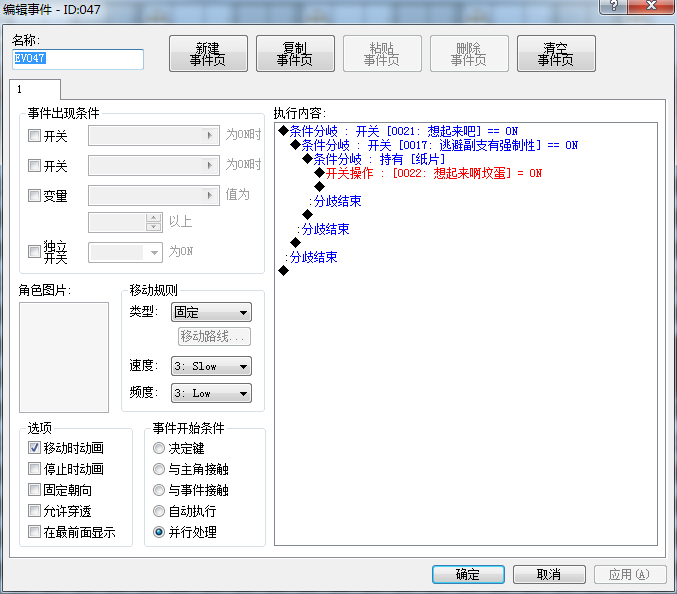Image resolution: width=677 pixels, height=594 pixels.
Task: Select the third 分歧结束 line
Action: pos(311,257)
